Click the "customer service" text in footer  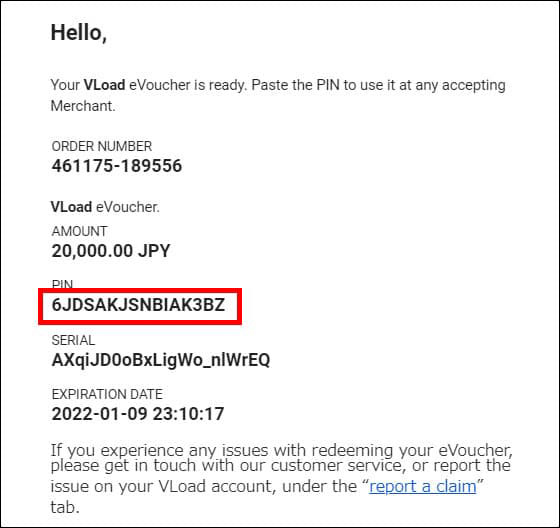click(336, 465)
